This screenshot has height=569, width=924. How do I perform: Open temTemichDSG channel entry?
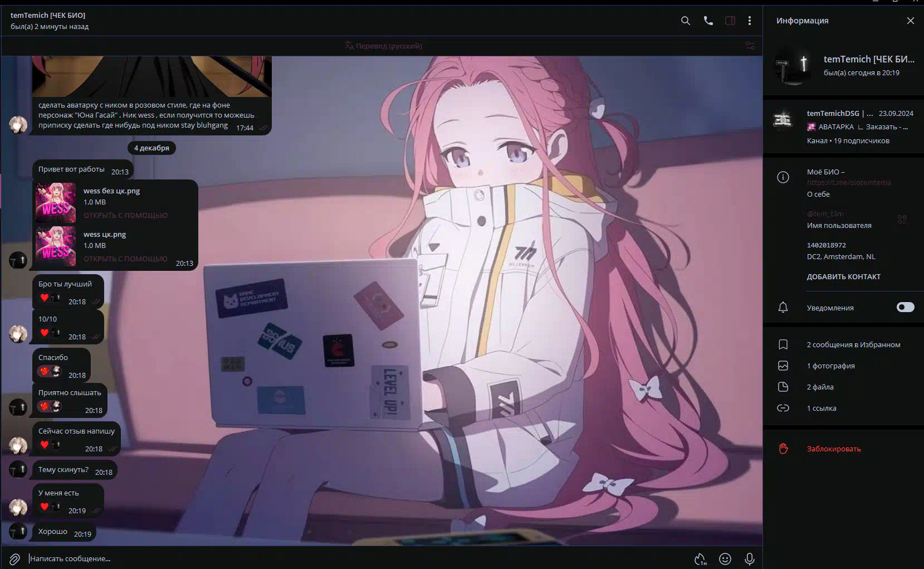(x=843, y=127)
